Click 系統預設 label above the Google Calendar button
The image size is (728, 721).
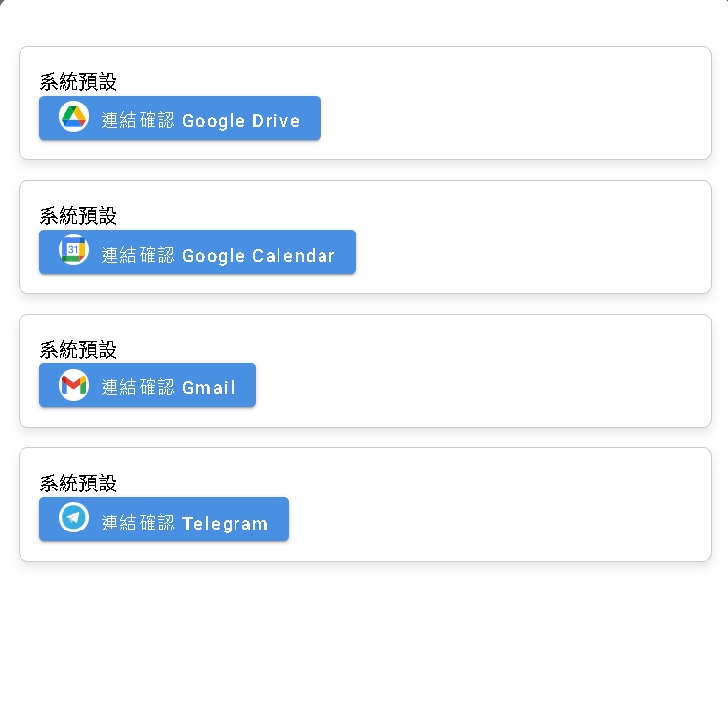[x=78, y=216]
